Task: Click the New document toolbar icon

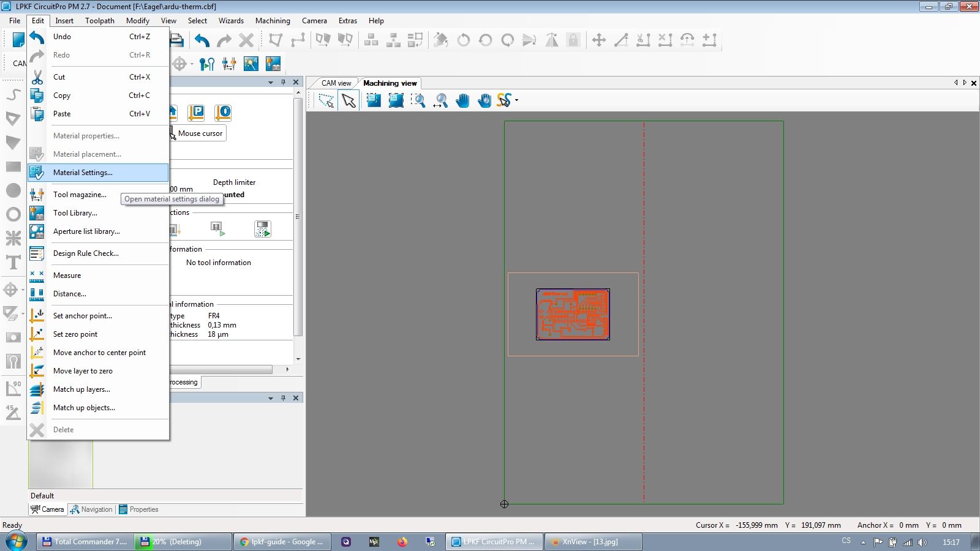Action: tap(18, 40)
